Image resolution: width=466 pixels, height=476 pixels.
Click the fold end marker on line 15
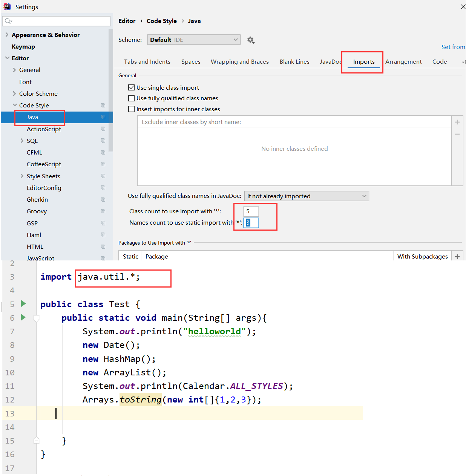[x=37, y=440]
